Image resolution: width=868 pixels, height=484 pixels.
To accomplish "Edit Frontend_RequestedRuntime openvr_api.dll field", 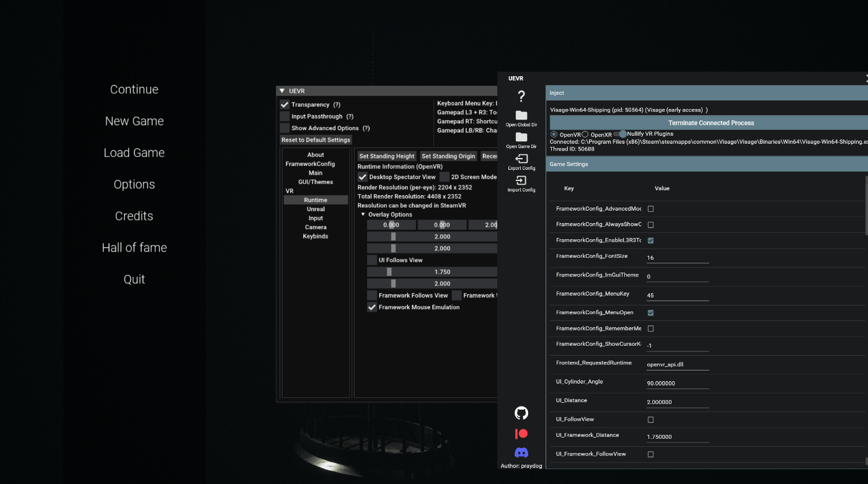I will point(677,364).
